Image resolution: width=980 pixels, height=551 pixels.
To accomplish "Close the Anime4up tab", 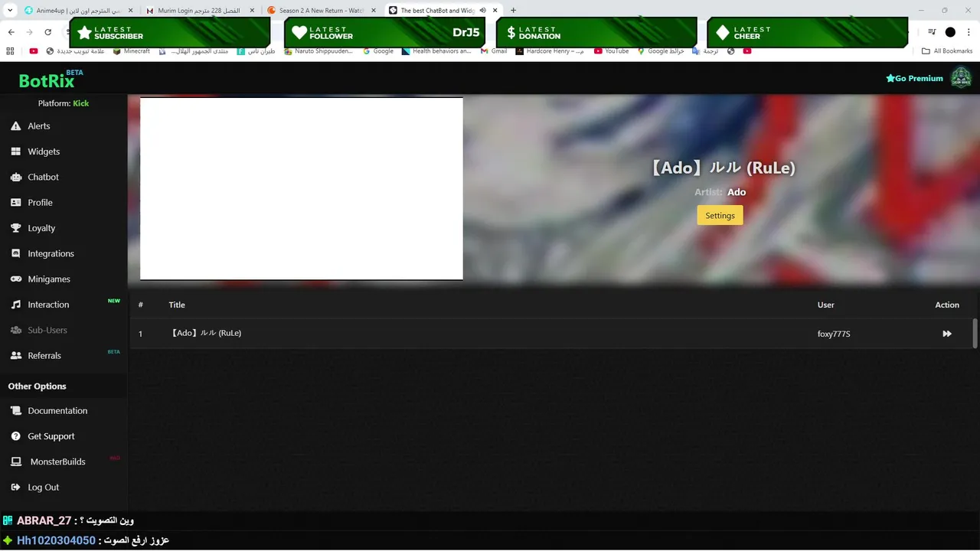I will (130, 11).
